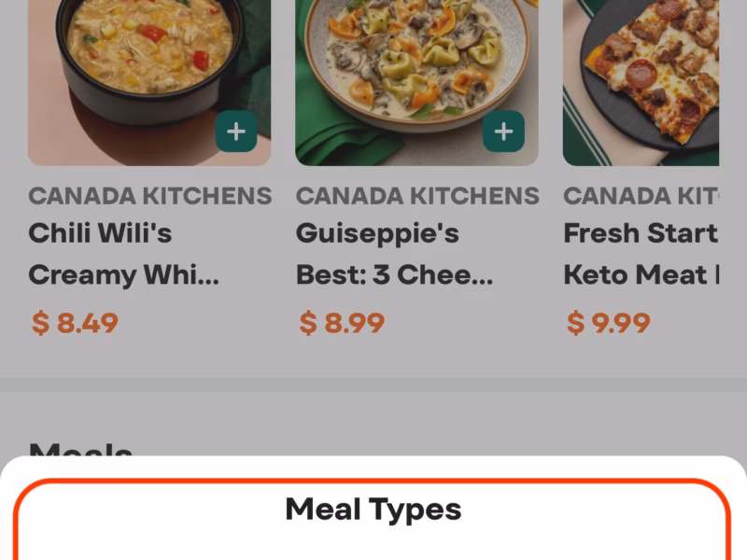Click the $ 8.49 price
Screen dimensions: 747x560
click(75, 323)
